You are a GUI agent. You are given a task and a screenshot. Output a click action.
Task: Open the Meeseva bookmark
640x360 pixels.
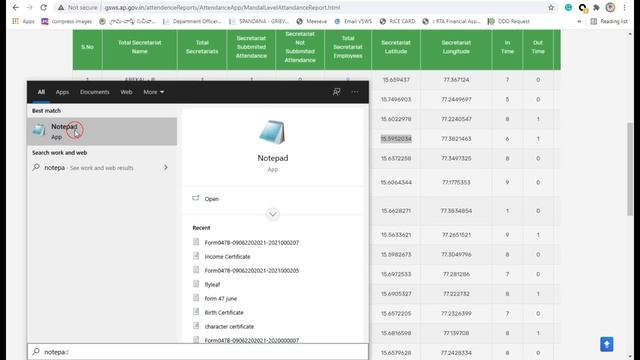point(311,21)
